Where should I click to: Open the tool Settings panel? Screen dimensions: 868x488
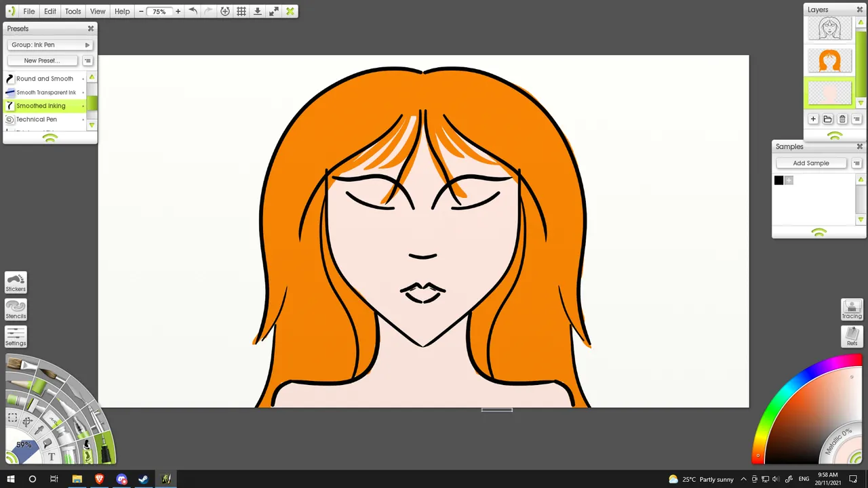click(x=16, y=337)
